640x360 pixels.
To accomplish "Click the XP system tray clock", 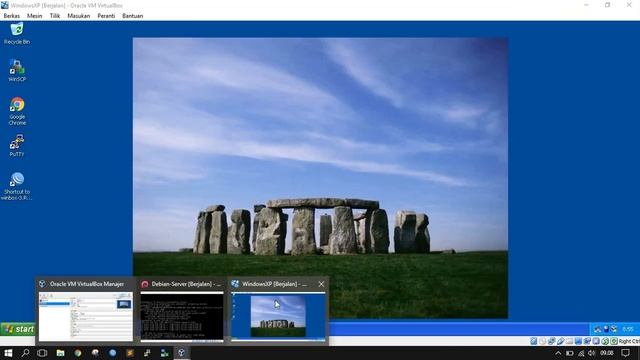I will (628, 329).
